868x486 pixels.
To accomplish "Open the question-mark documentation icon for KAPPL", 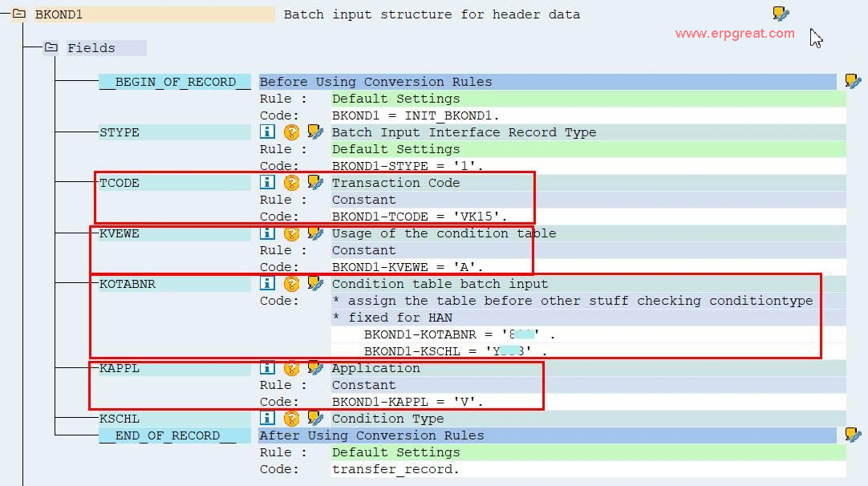I will coord(291,367).
